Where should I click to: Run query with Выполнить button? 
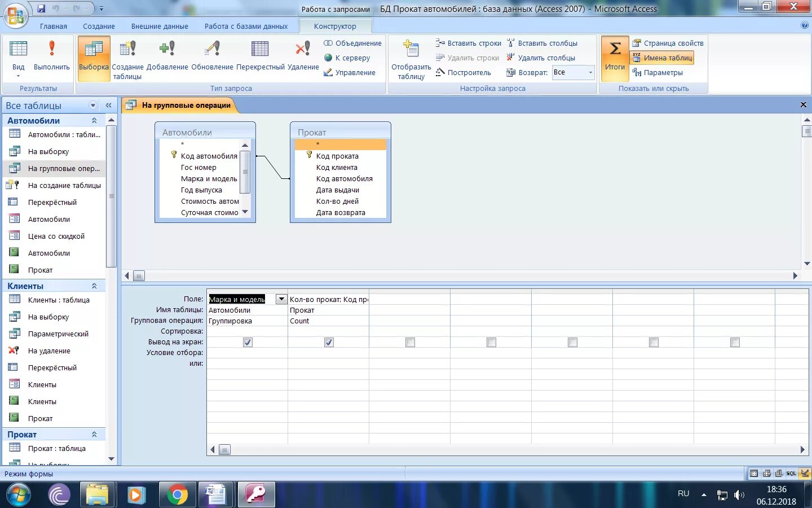(52, 56)
